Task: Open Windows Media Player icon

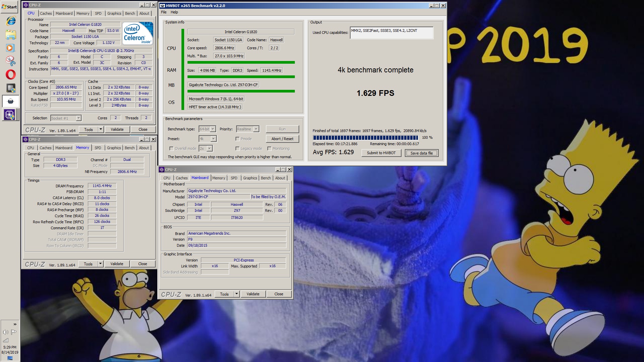Action: click(x=10, y=48)
